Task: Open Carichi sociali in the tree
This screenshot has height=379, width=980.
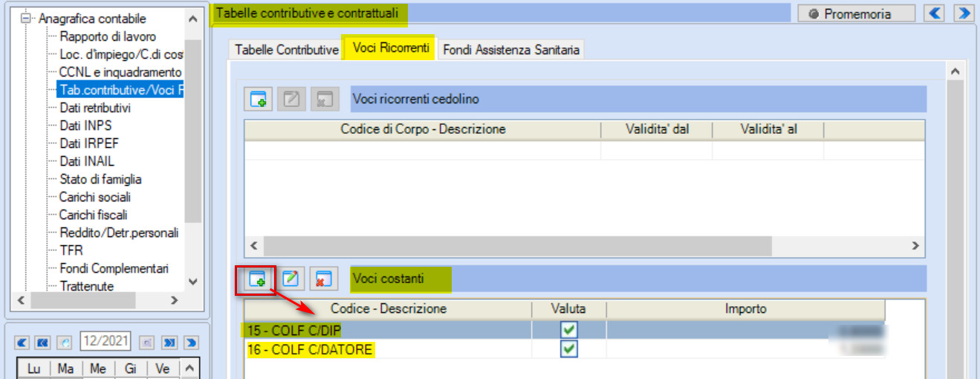Action: [x=95, y=197]
